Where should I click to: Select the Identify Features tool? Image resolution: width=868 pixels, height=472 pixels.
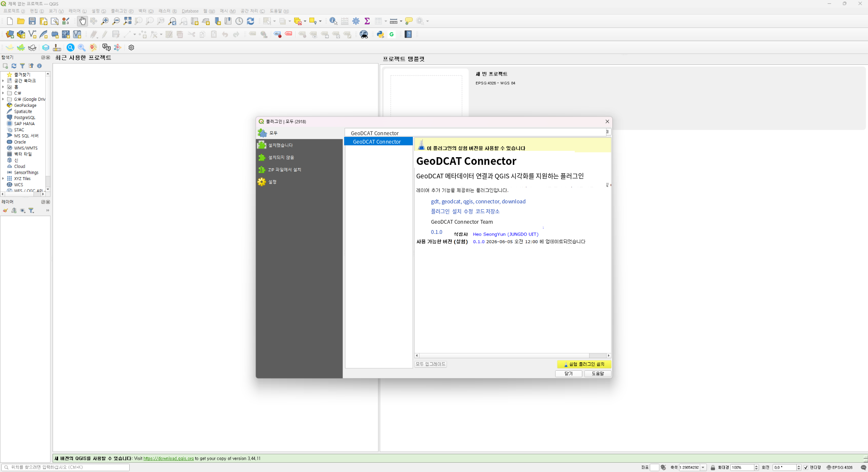coord(334,21)
